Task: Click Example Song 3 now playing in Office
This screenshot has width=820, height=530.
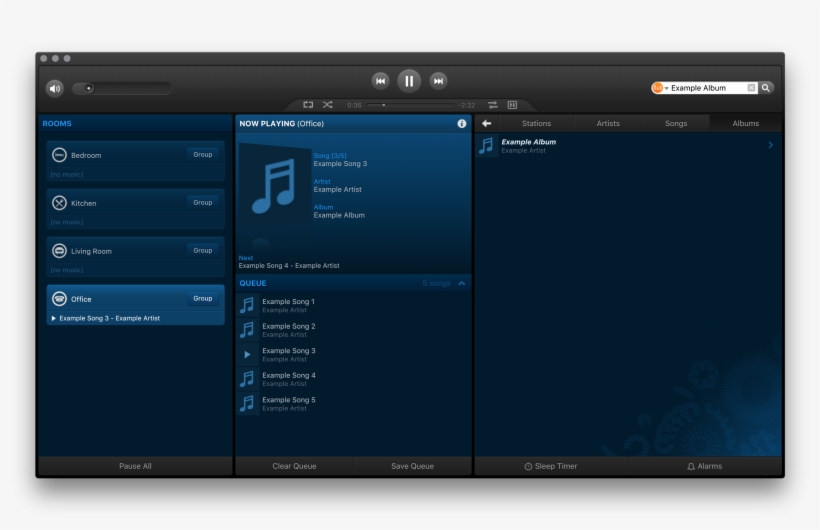Action: (x=109, y=318)
